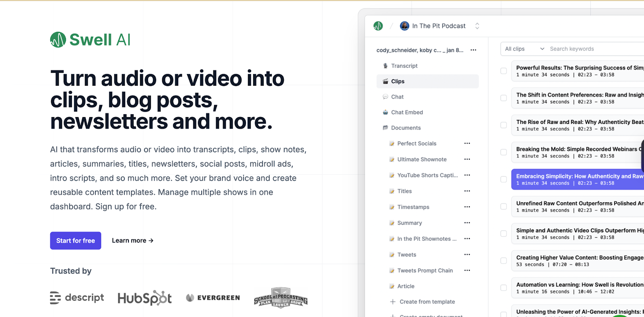Viewport: 644px width, 317px height.
Task: Open the Chat section
Action: pyautogui.click(x=427, y=97)
